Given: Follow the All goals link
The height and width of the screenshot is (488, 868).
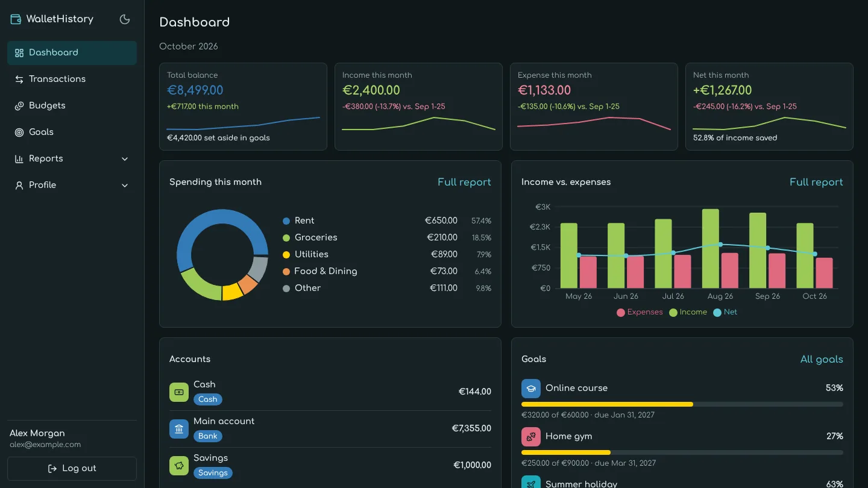Looking at the screenshot, I should 822,360.
